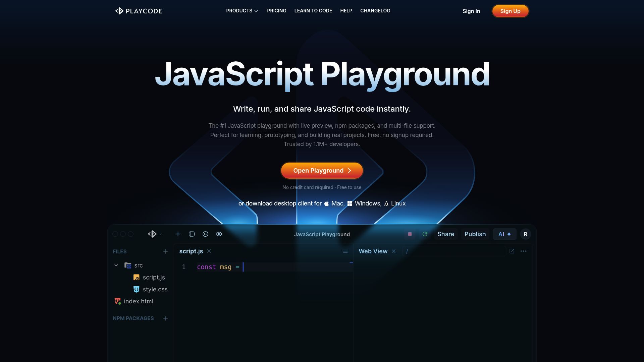
Task: Click the Open Playground button
Action: (x=322, y=170)
